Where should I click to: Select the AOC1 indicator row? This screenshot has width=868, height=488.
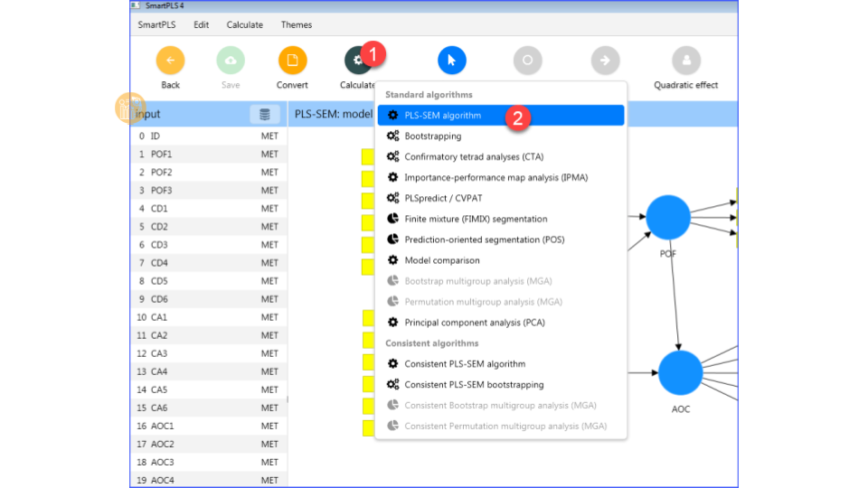pos(209,426)
